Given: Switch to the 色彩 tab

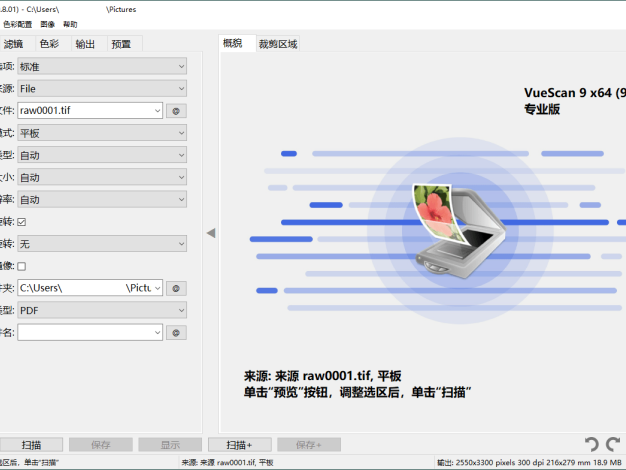Looking at the screenshot, I should click(x=50, y=44).
